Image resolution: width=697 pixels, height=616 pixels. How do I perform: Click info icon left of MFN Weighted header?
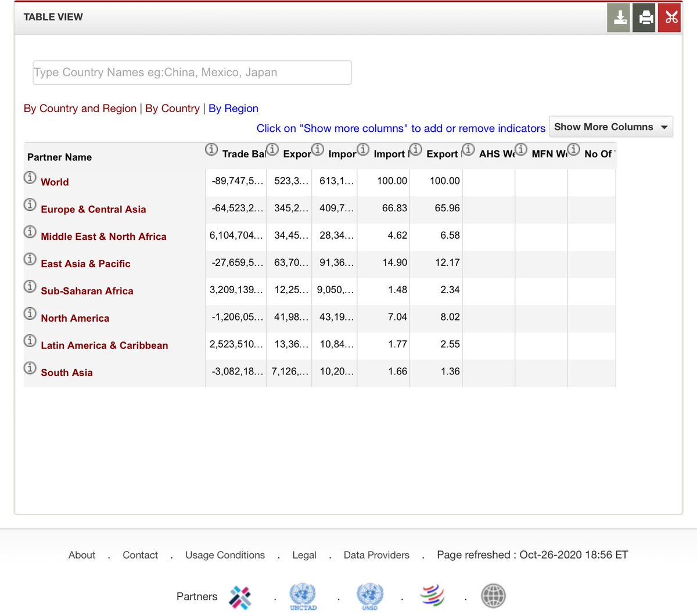522,150
